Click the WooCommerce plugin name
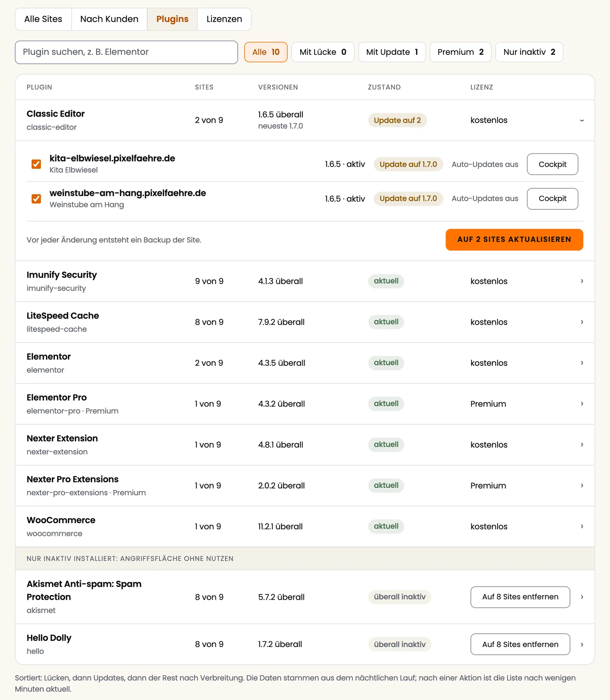 61,520
